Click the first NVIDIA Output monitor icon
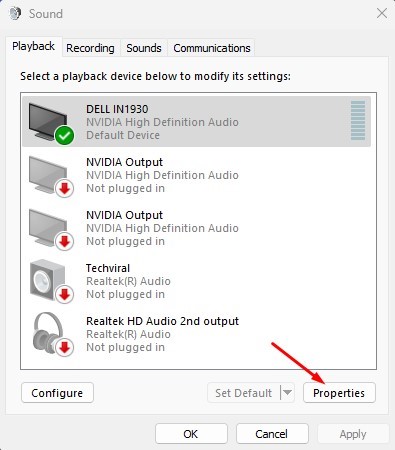The height and width of the screenshot is (450, 395). click(48, 175)
